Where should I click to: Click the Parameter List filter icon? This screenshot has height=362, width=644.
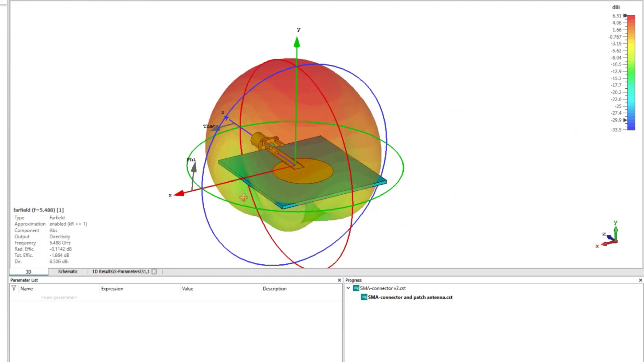[x=14, y=288]
